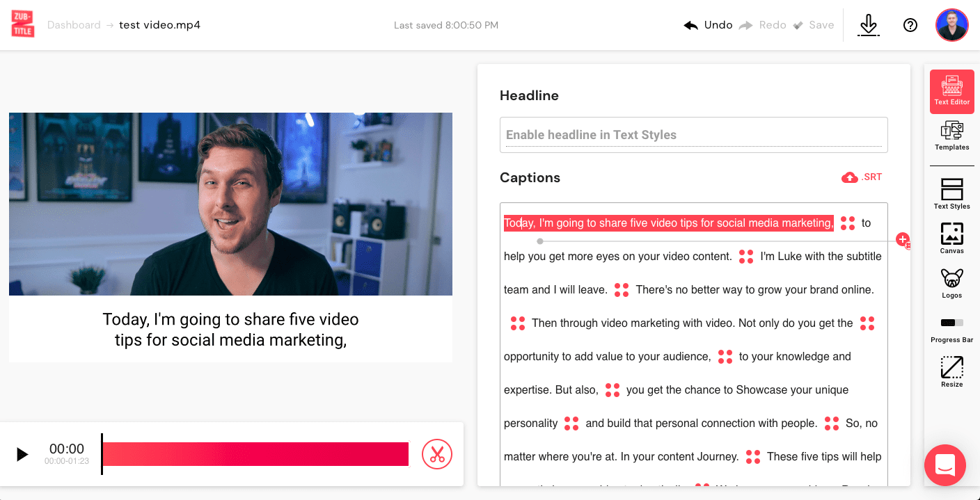The width and height of the screenshot is (980, 500).
Task: Open the Templates panel
Action: [951, 136]
